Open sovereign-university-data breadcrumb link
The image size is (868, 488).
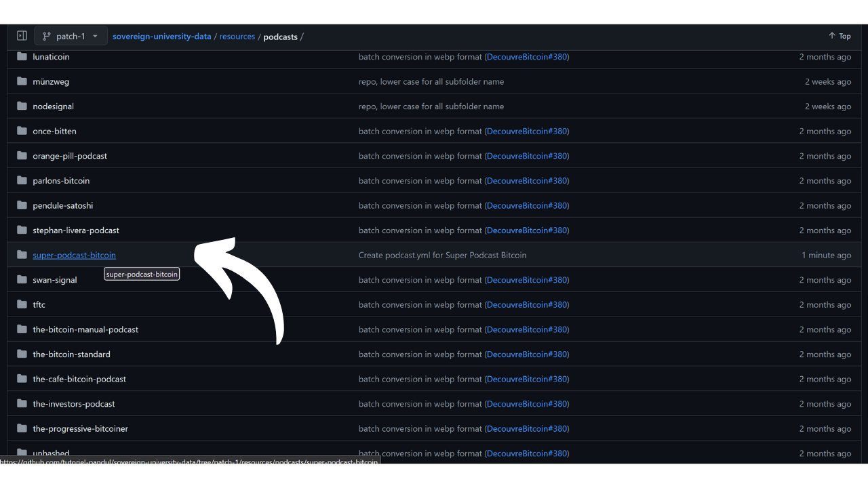point(162,37)
